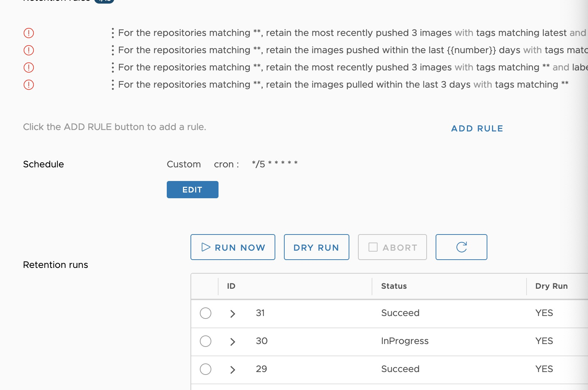
Task: Expand details of run 31
Action: 232,313
